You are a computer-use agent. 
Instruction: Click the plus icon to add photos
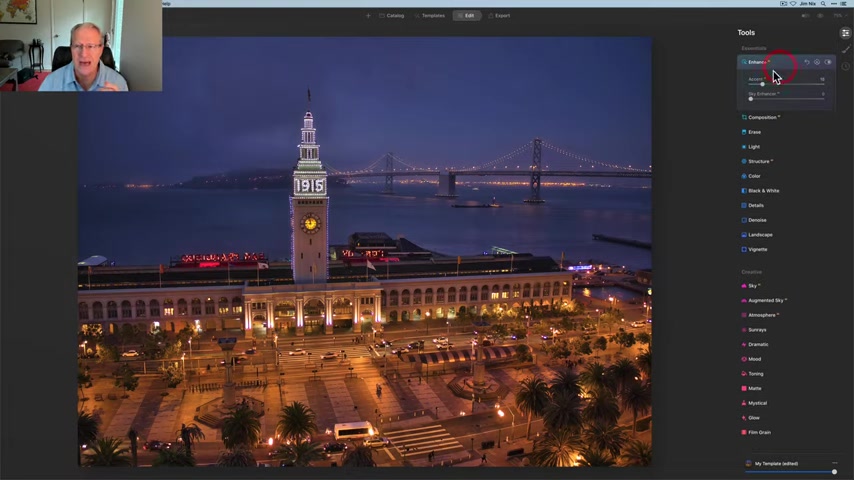367,16
